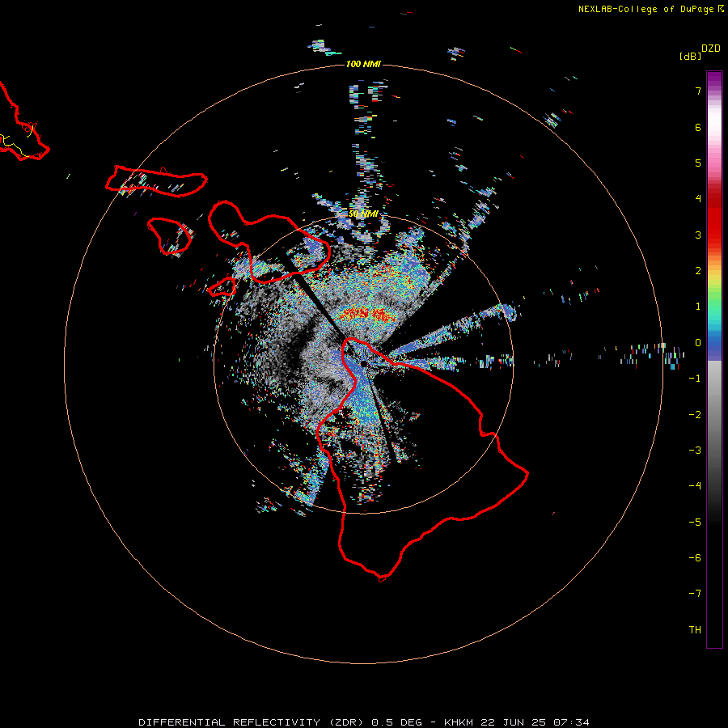Screen dimensions: 728x728
Task: Click the positive 7 dB scale label
Action: pos(698,91)
